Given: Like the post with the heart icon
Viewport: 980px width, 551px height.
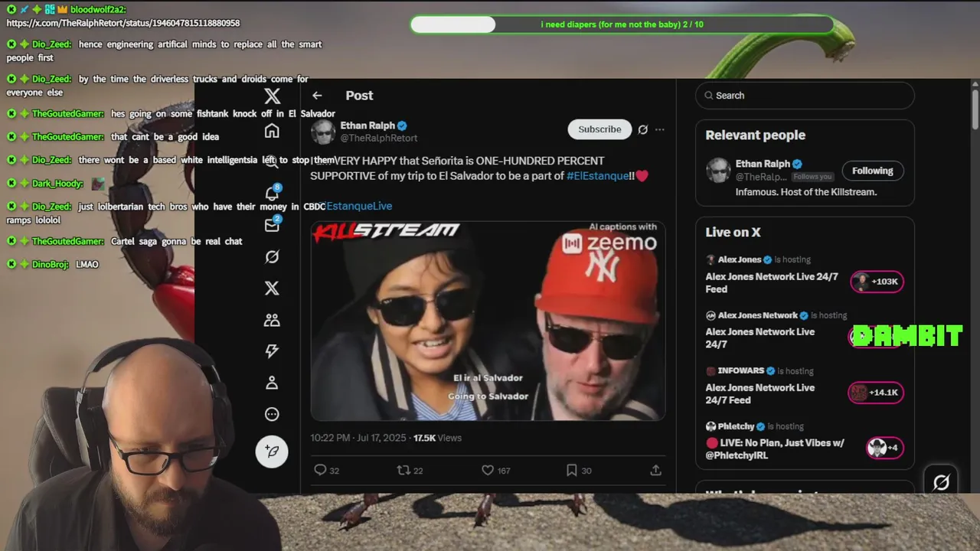Looking at the screenshot, I should tap(488, 470).
